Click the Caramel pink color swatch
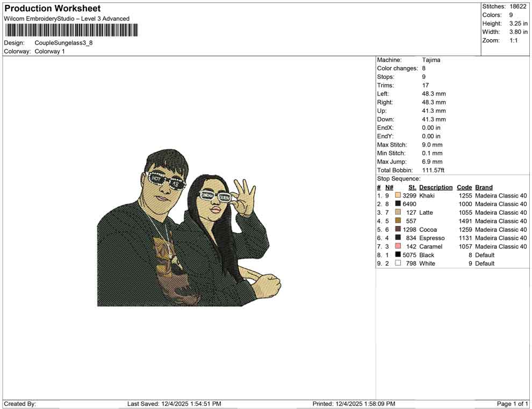The image size is (532, 409). (398, 246)
